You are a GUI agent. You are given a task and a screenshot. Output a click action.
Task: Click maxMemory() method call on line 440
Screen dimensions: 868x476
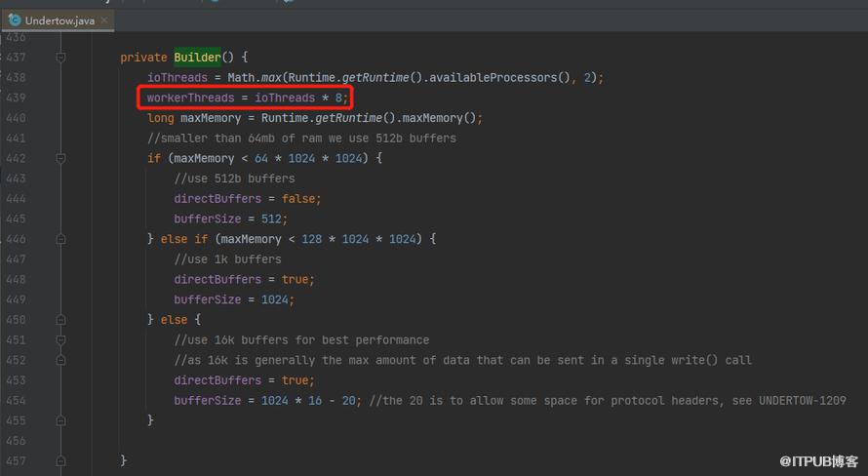439,118
